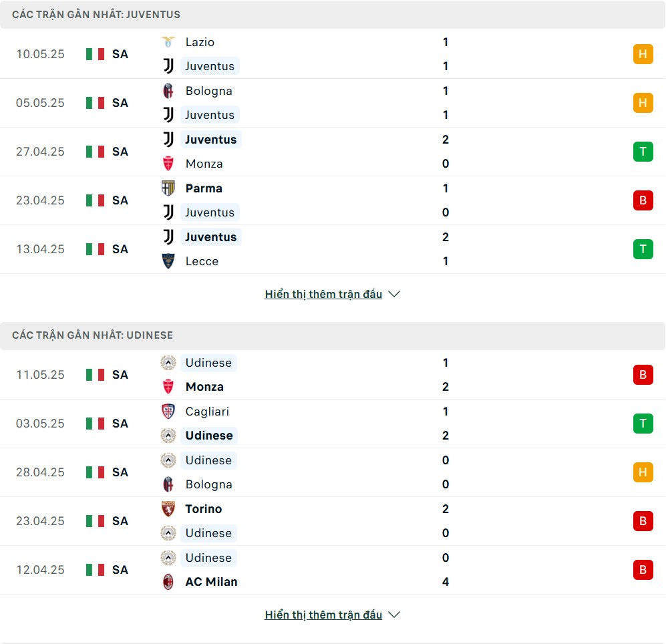Select the AC Milan team name

(211, 582)
